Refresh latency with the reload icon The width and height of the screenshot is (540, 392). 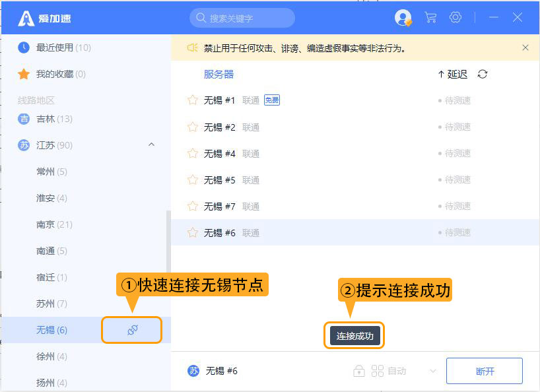tap(483, 74)
